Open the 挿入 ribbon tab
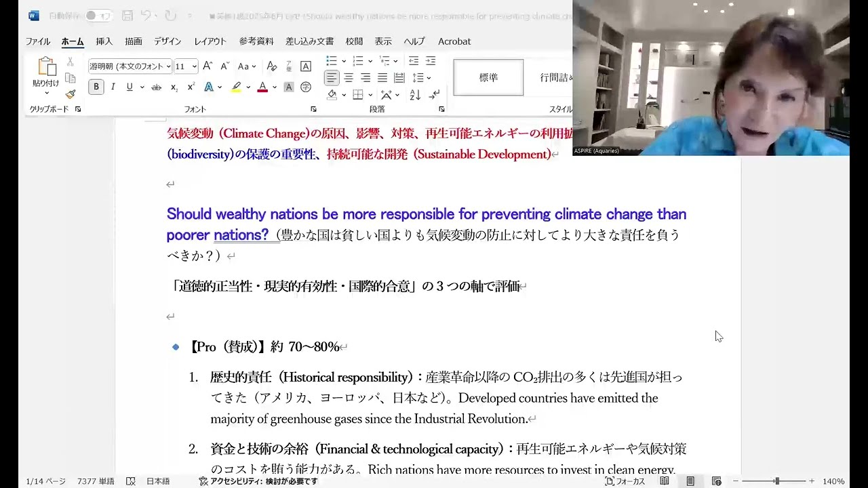868x488 pixels. coord(103,41)
